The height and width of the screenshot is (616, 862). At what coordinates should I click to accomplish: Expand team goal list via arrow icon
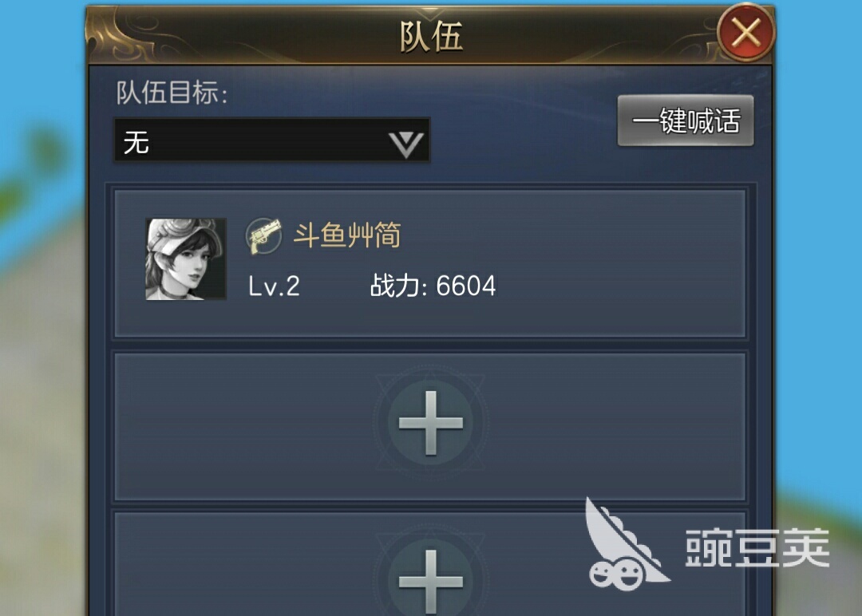click(x=405, y=144)
